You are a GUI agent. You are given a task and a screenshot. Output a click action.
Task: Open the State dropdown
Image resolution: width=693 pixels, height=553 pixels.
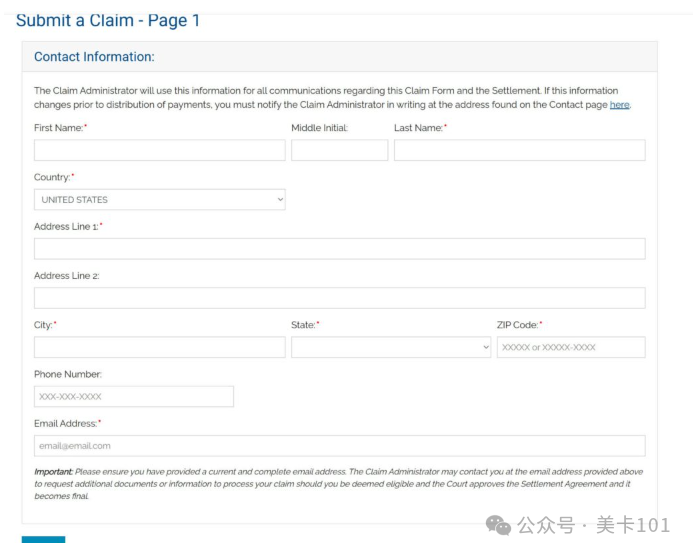pos(391,347)
